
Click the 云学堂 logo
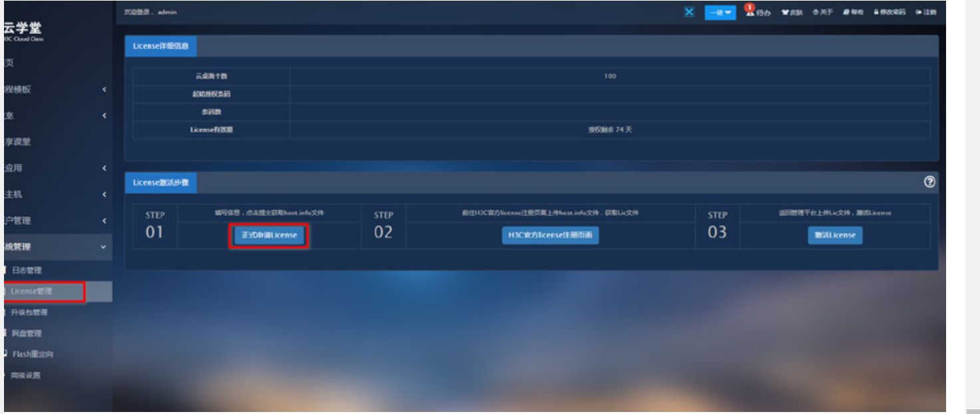[24, 31]
